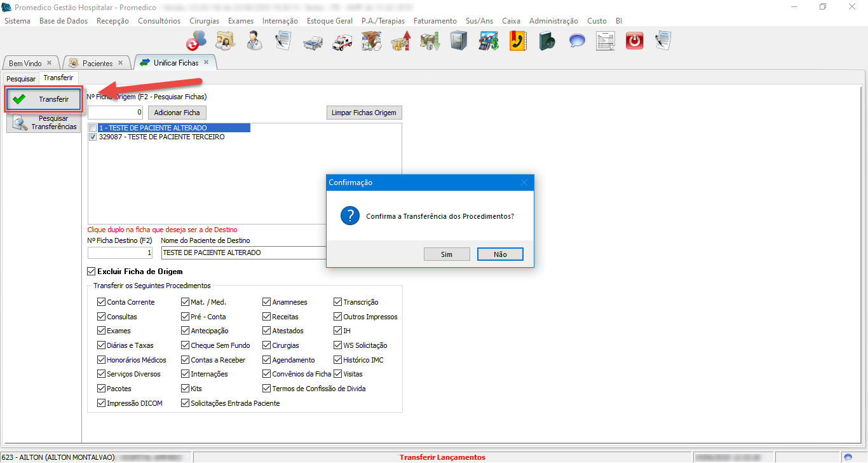Click the doctor icon in the toolbar
Image resolution: width=868 pixels, height=463 pixels.
click(x=254, y=41)
